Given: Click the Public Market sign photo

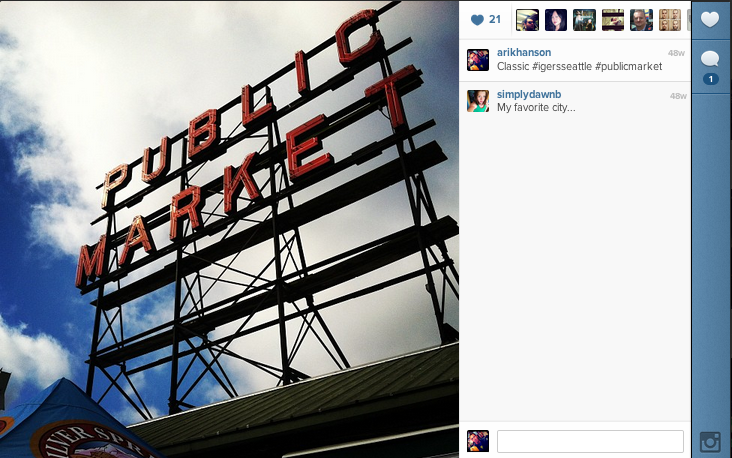Looking at the screenshot, I should (x=229, y=229).
